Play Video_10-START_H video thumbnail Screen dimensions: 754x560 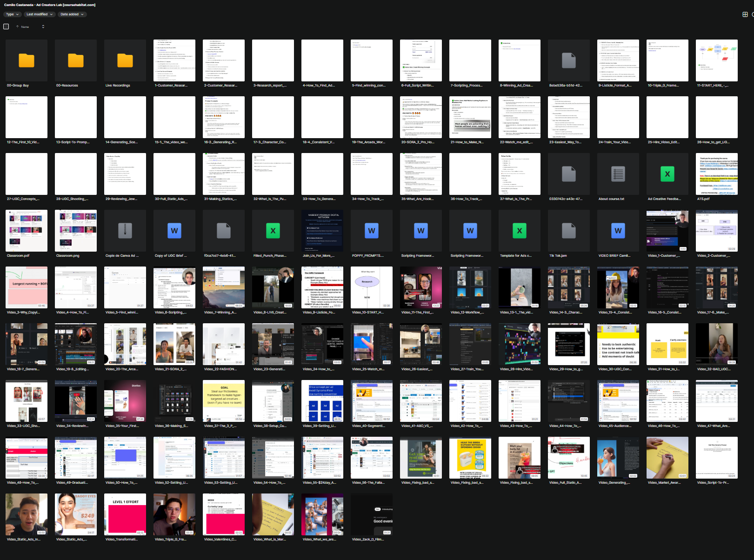(x=372, y=287)
